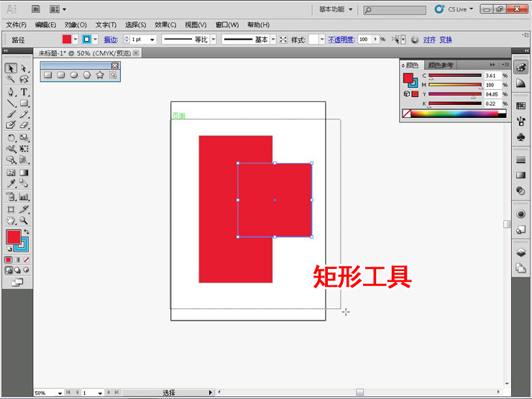
Task: Activate the Zoom magnifier tool
Action: 24,221
